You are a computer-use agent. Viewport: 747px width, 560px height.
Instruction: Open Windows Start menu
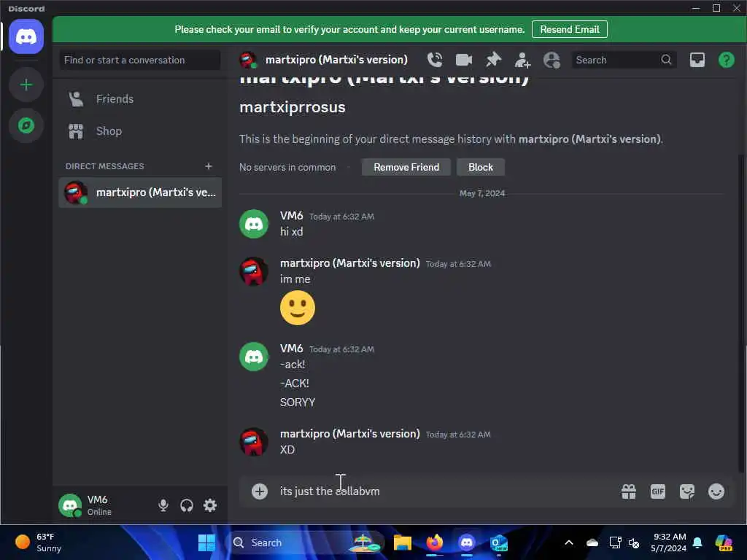pyautogui.click(x=206, y=542)
